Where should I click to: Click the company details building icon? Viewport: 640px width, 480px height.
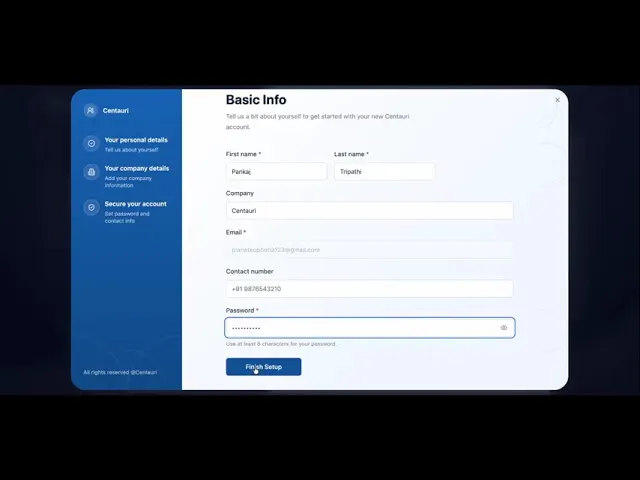pos(91,172)
